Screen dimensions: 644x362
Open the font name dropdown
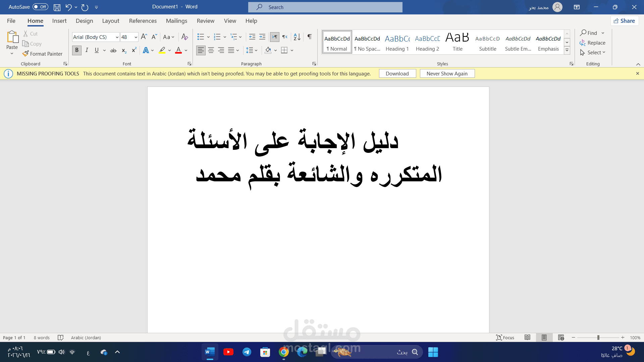(x=117, y=37)
